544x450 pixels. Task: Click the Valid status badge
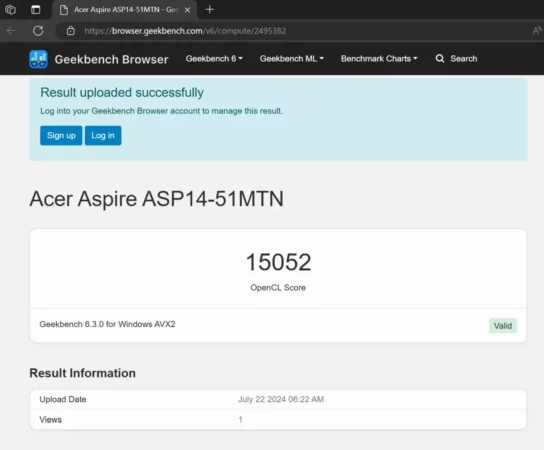coord(503,326)
